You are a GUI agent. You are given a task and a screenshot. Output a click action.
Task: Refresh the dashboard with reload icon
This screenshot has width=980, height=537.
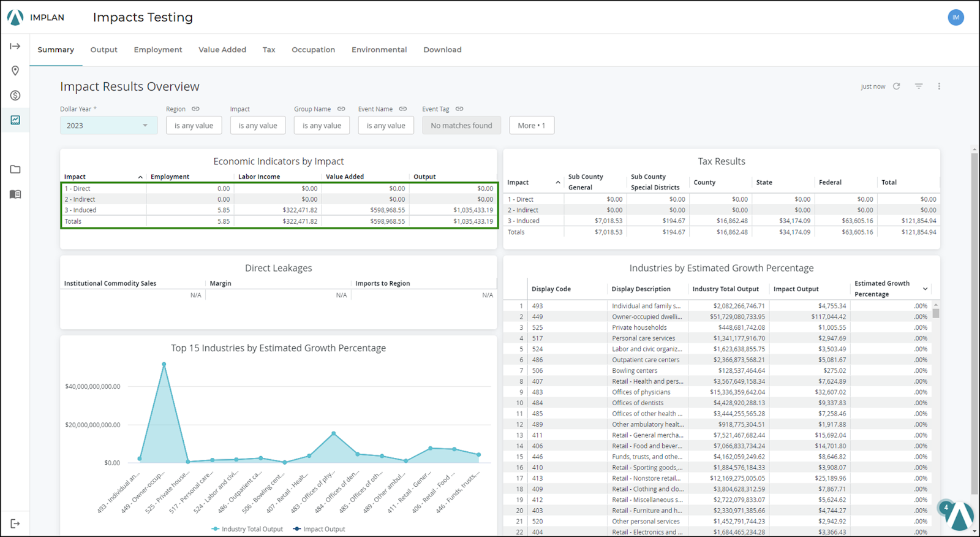point(897,86)
